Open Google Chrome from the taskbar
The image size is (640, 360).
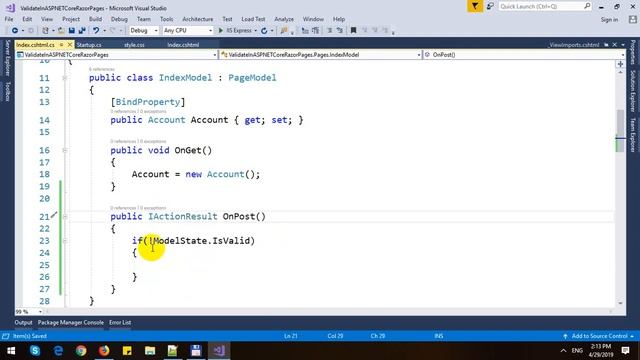(81, 351)
